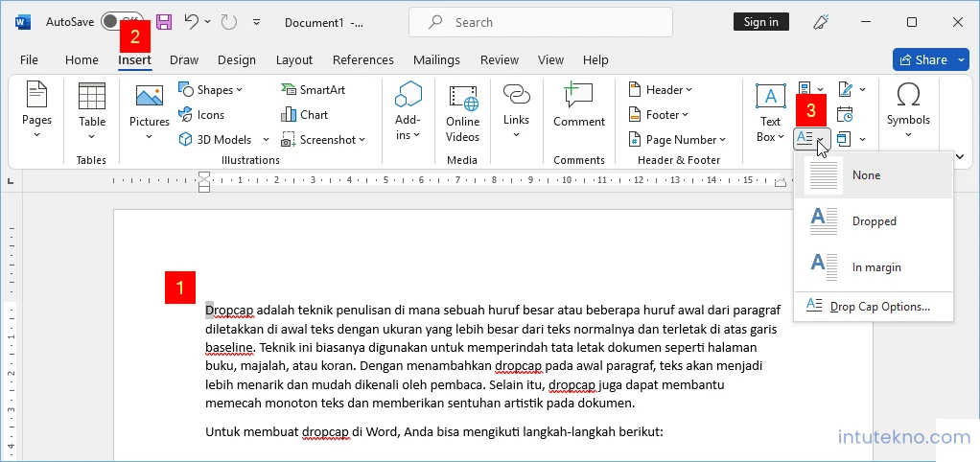The width and height of the screenshot is (980, 462).
Task: Open the Footer dropdown
Action: coord(658,115)
